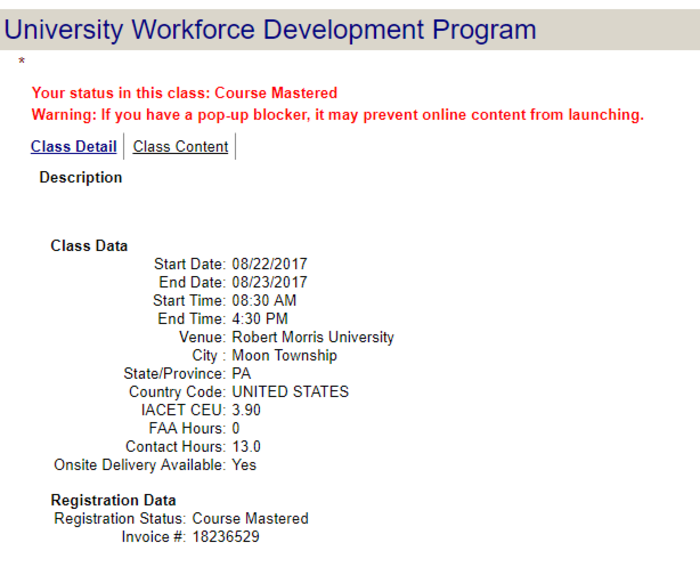Click the End Time value 4:30 PM
Image resolution: width=700 pixels, height=575 pixels.
point(260,319)
